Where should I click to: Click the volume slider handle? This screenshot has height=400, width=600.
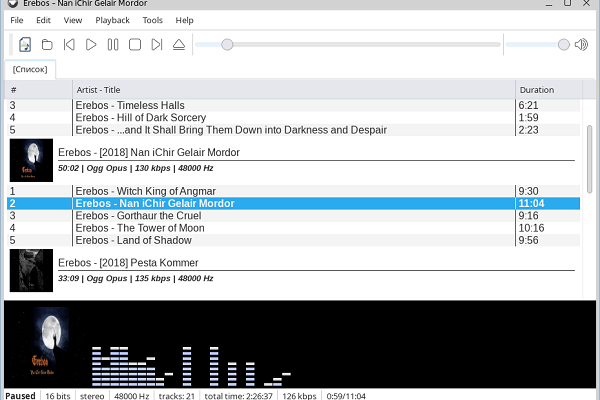click(563, 44)
